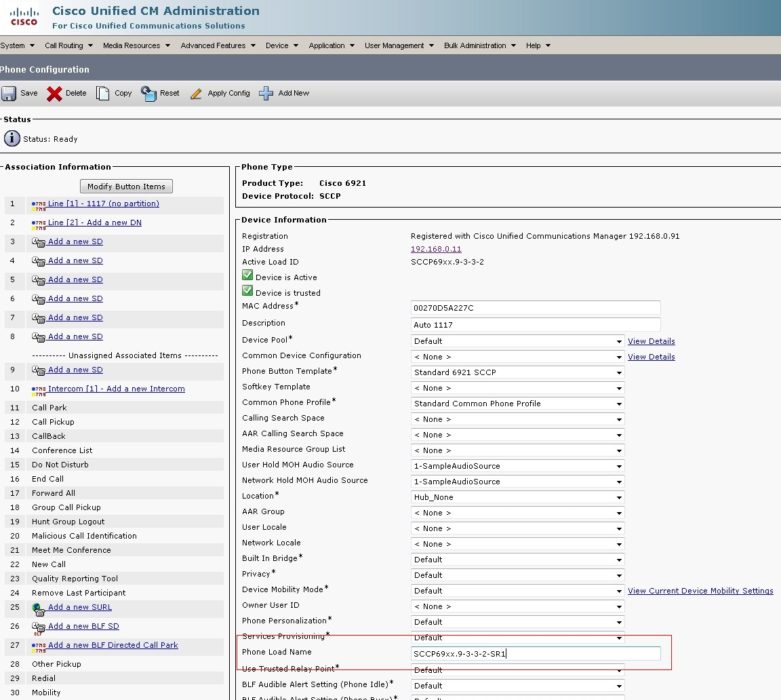
Task: Click Add a new SURL link
Action: pos(80,607)
